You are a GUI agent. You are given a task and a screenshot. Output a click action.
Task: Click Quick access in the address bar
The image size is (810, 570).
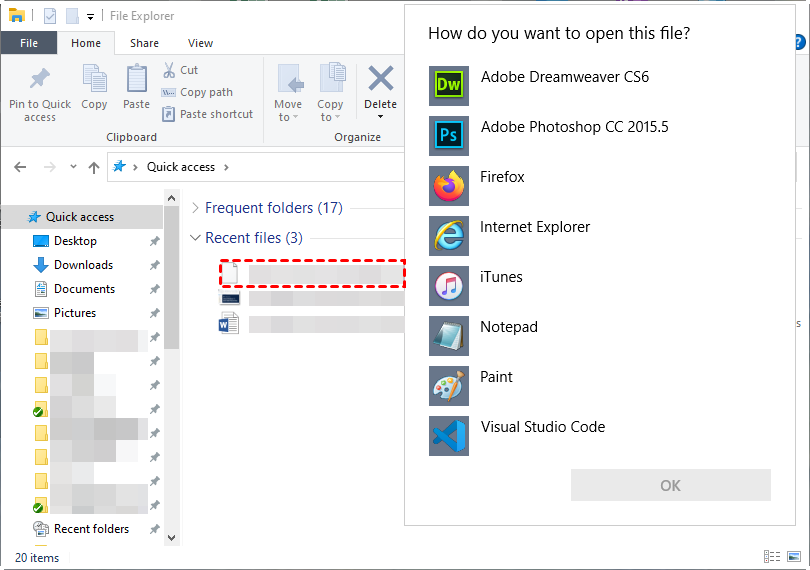pos(181,167)
